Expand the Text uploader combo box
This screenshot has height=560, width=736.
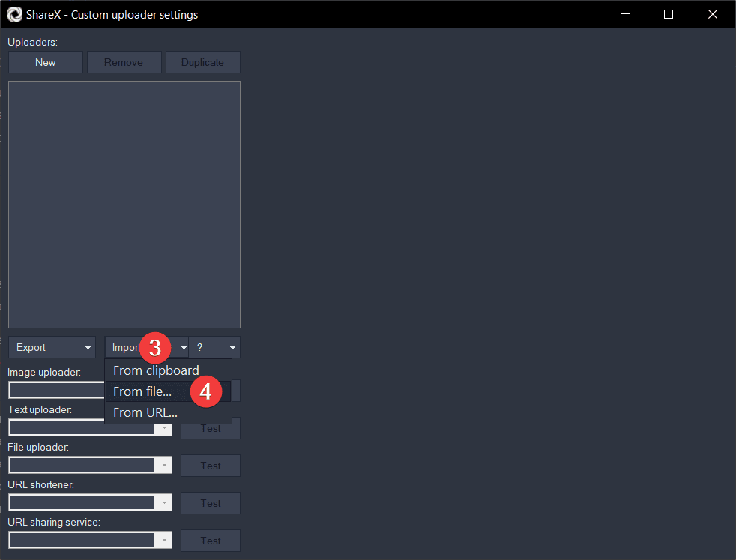coord(164,428)
